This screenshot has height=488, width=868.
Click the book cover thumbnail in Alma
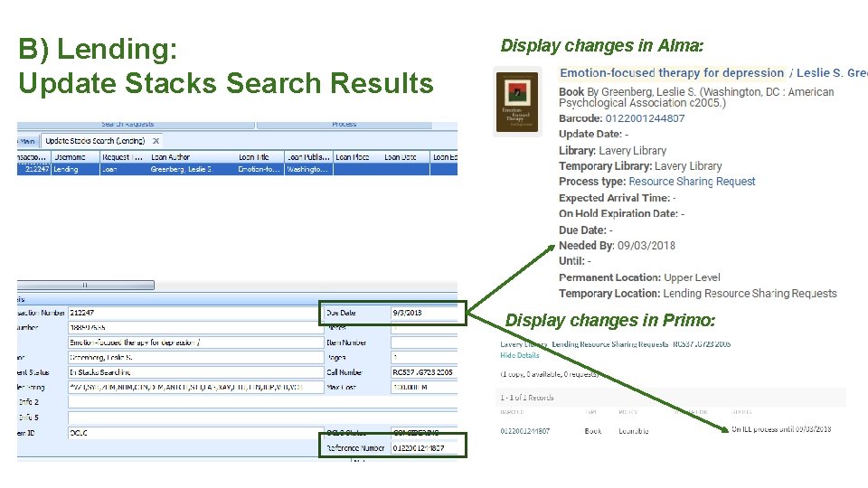pyautogui.click(x=517, y=102)
